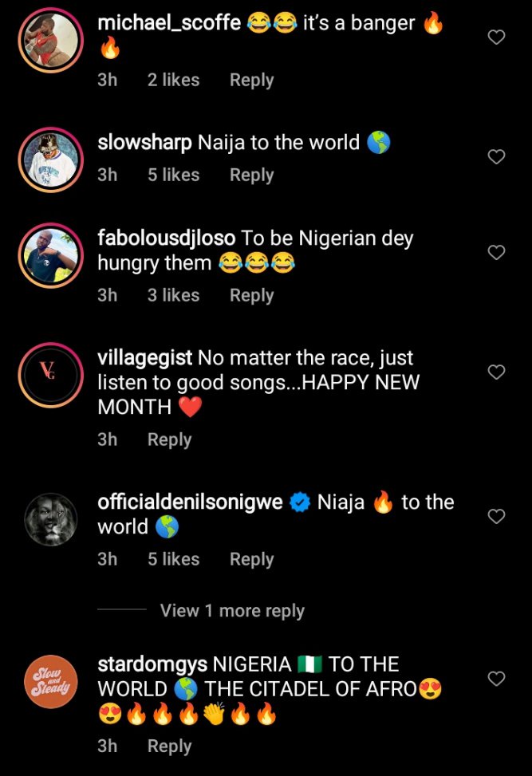Viewport: 532px width, 776px height.
Task: Show 3 likes on fabolousdjloso's comment
Action: pos(173,295)
